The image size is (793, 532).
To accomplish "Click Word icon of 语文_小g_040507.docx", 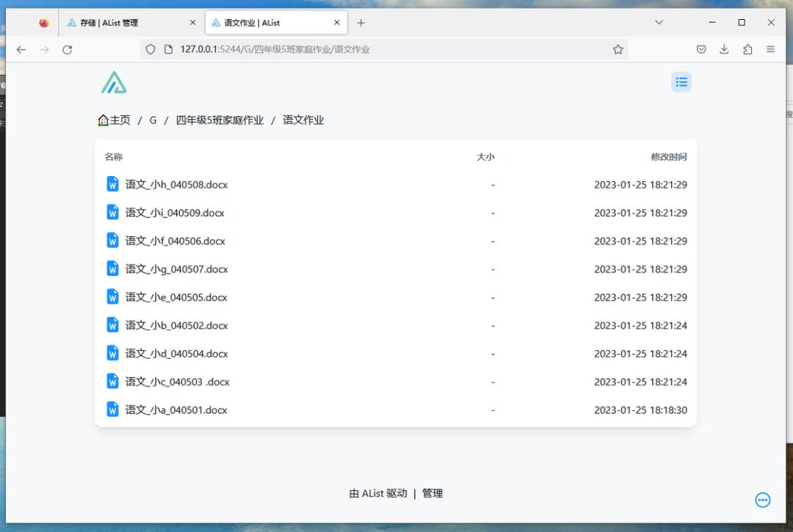I will 112,269.
